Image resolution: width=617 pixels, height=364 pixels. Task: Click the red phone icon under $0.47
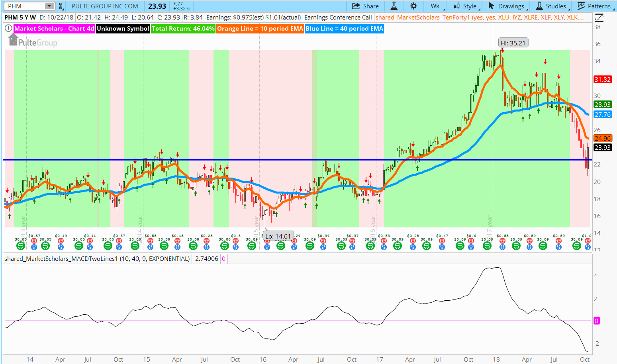pos(442,241)
